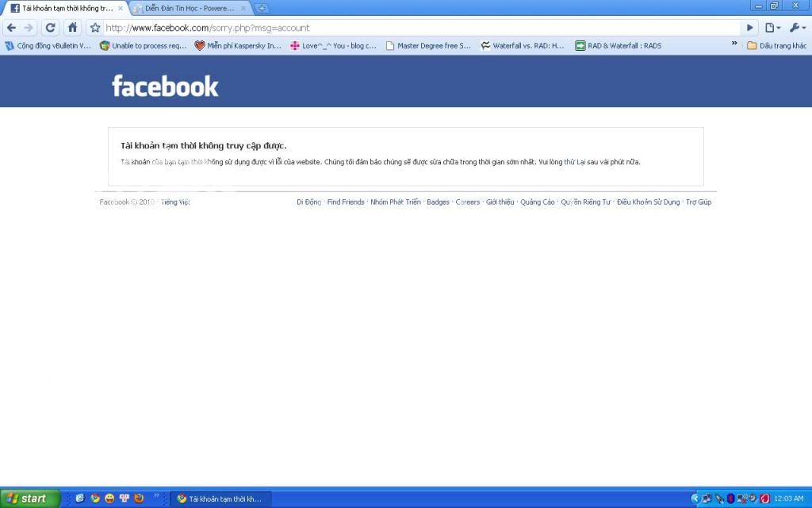Open the Windows start menu

click(x=30, y=498)
